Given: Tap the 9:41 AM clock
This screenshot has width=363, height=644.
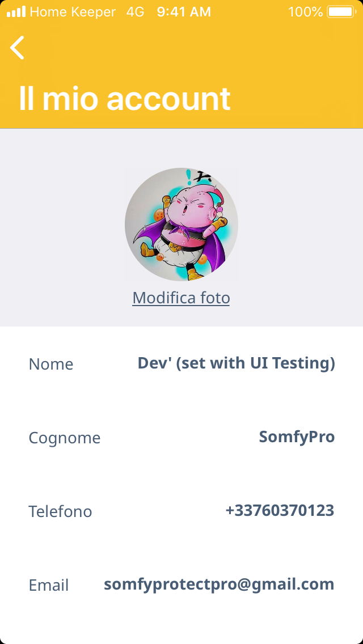Looking at the screenshot, I should [x=184, y=12].
